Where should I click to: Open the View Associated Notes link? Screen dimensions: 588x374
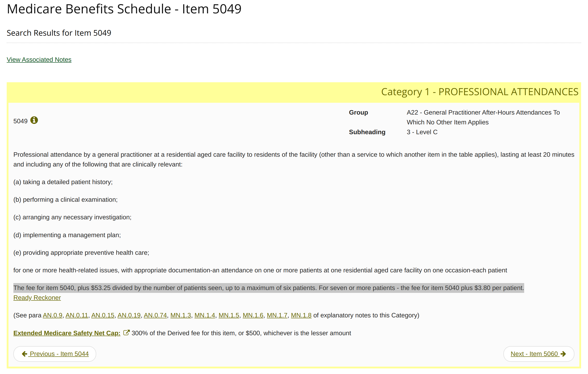[39, 60]
